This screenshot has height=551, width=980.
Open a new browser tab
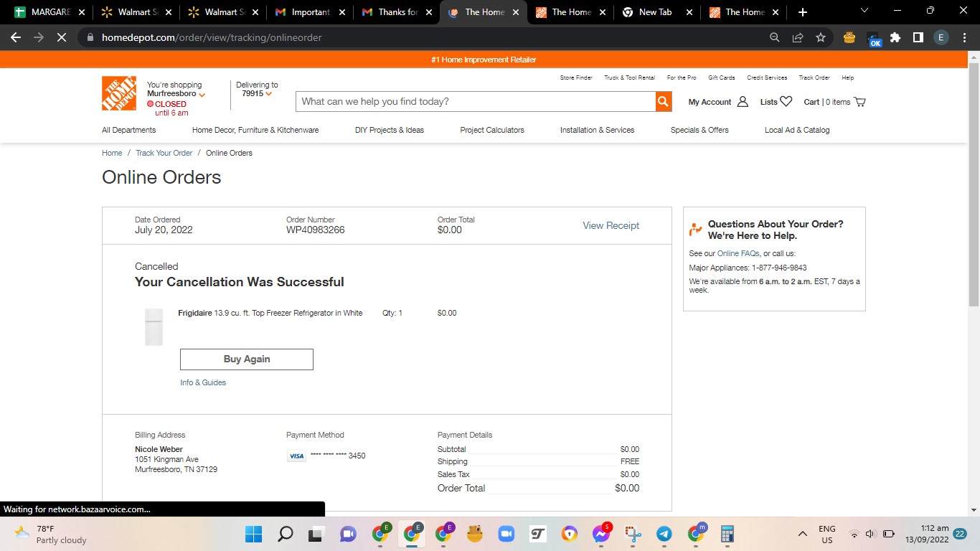point(803,12)
